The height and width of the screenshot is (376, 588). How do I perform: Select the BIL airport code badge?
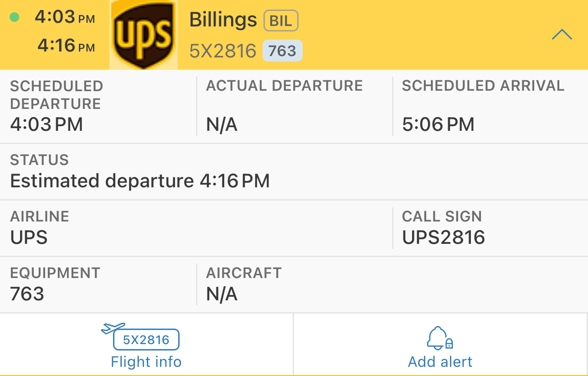click(x=281, y=21)
